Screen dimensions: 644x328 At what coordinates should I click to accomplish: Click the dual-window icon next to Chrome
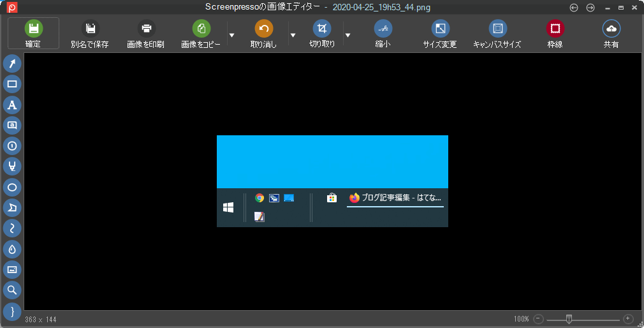point(274,198)
